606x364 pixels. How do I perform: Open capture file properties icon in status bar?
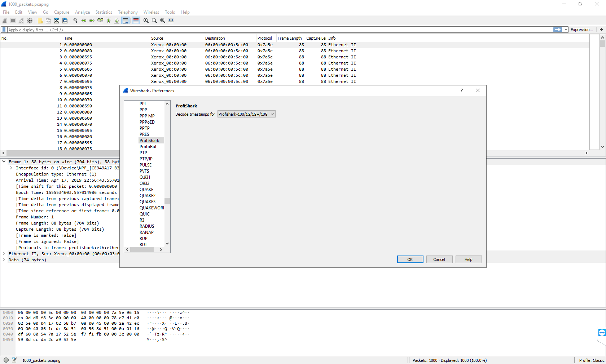[x=14, y=360]
